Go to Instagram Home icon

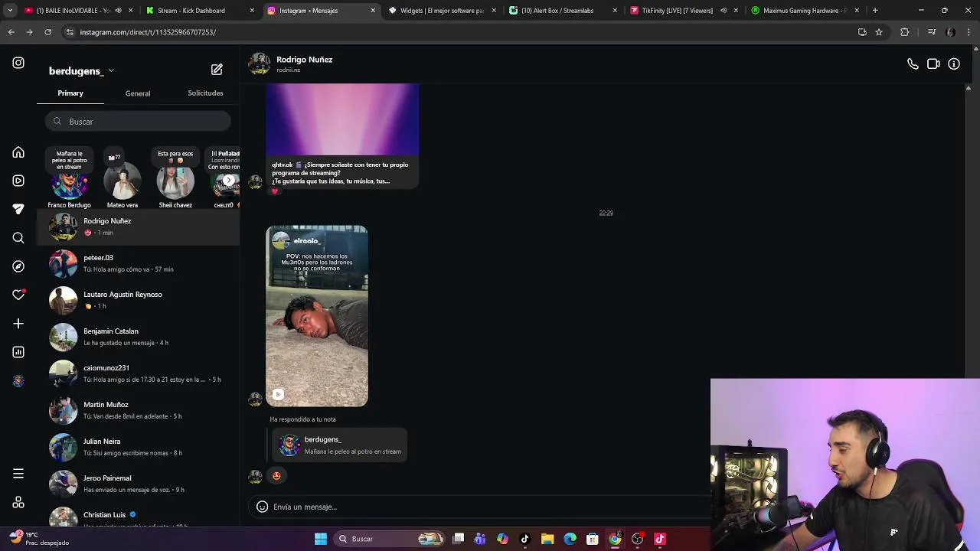pyautogui.click(x=18, y=152)
